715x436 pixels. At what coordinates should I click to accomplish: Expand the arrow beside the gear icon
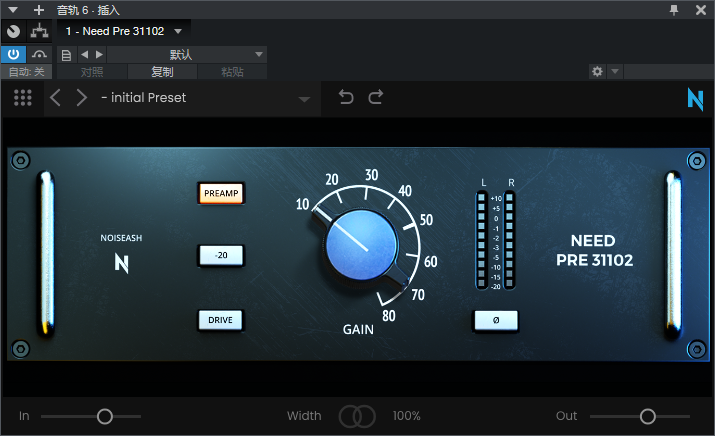(615, 71)
